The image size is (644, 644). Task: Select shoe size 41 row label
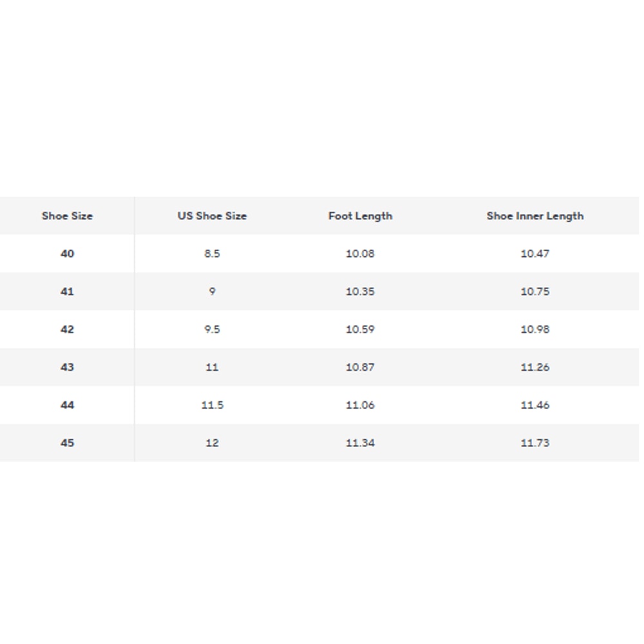67,292
